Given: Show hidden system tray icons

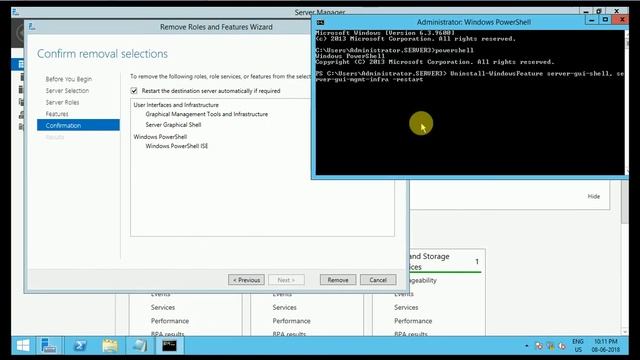Looking at the screenshot, I should (x=527, y=346).
